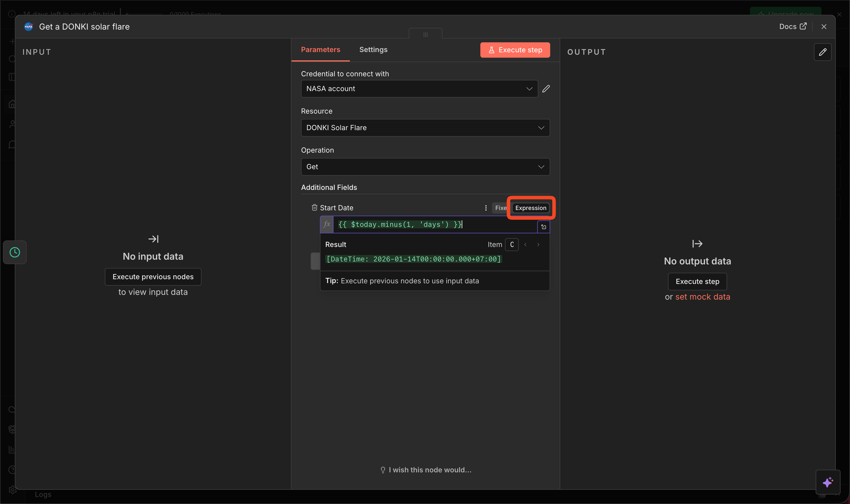850x504 pixels.
Task: Click the set mock data link
Action: 703,297
